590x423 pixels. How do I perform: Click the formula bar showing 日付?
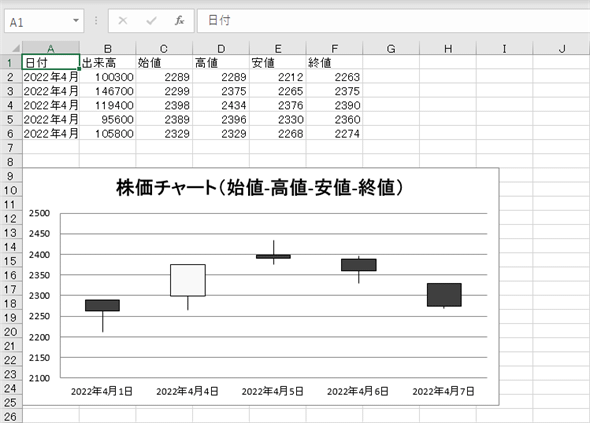[x=394, y=21]
